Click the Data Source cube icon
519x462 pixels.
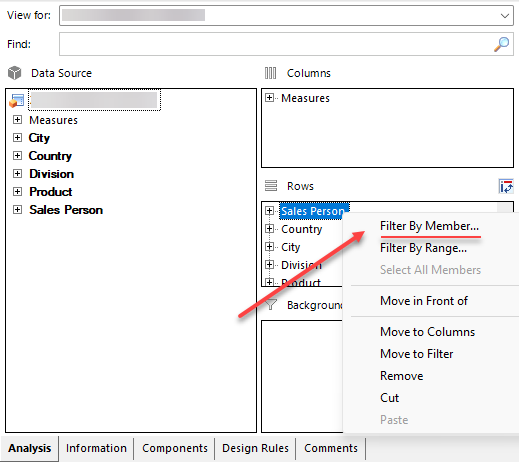[x=15, y=73]
